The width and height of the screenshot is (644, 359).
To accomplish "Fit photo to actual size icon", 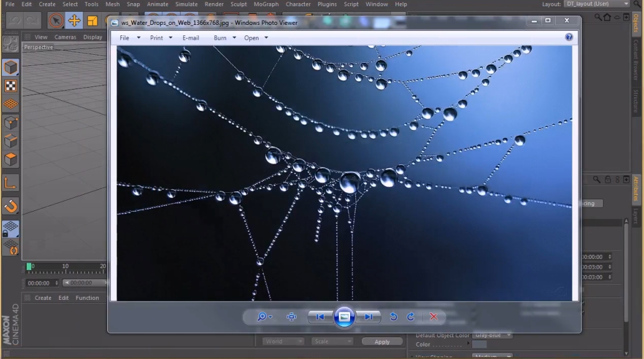I will click(x=291, y=317).
